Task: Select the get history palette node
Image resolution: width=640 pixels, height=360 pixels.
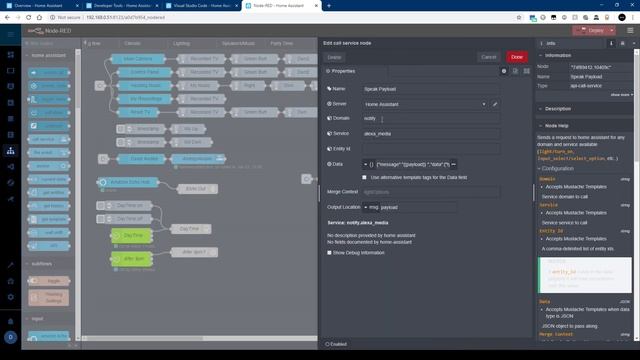Action: coord(49,206)
